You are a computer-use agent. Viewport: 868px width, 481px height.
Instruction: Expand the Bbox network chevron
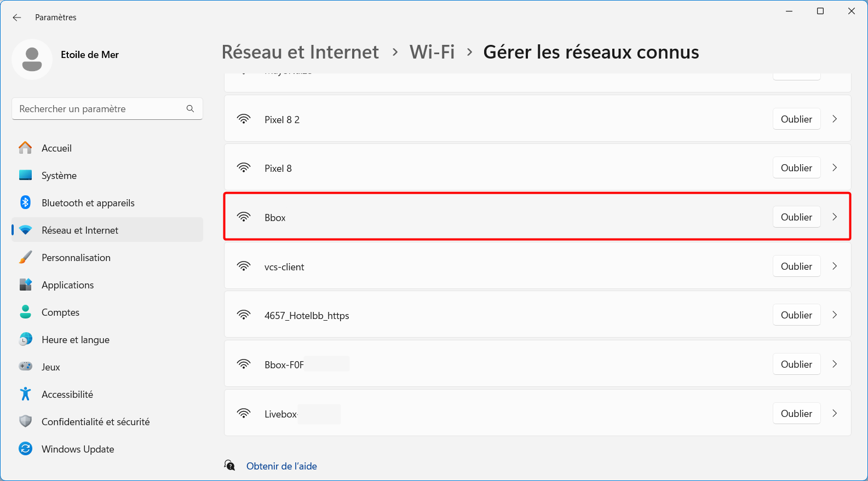click(x=835, y=217)
